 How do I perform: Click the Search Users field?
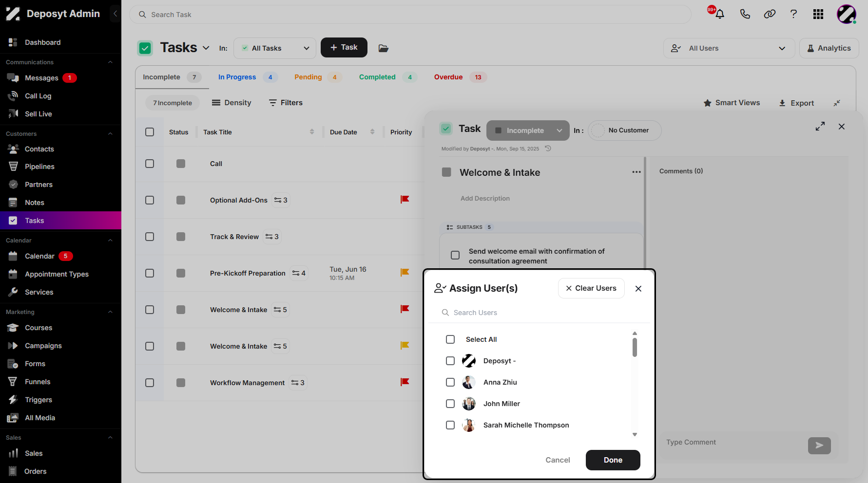coord(539,313)
